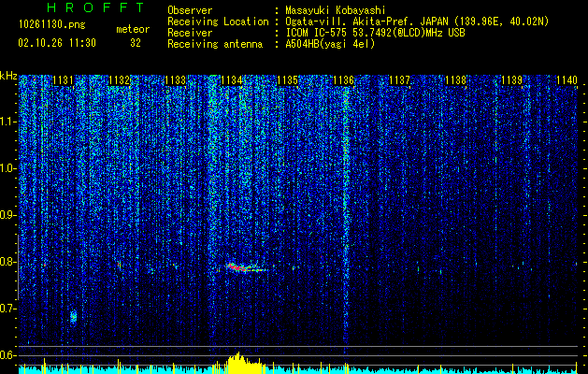The height and width of the screenshot is (374, 588).
Task: Click the meteor count label
Action: click(133, 29)
